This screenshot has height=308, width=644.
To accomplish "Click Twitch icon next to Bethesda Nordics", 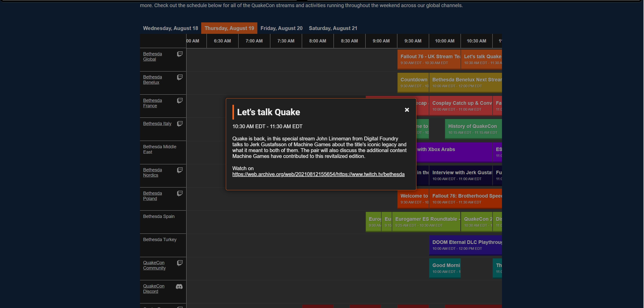I will (180, 170).
